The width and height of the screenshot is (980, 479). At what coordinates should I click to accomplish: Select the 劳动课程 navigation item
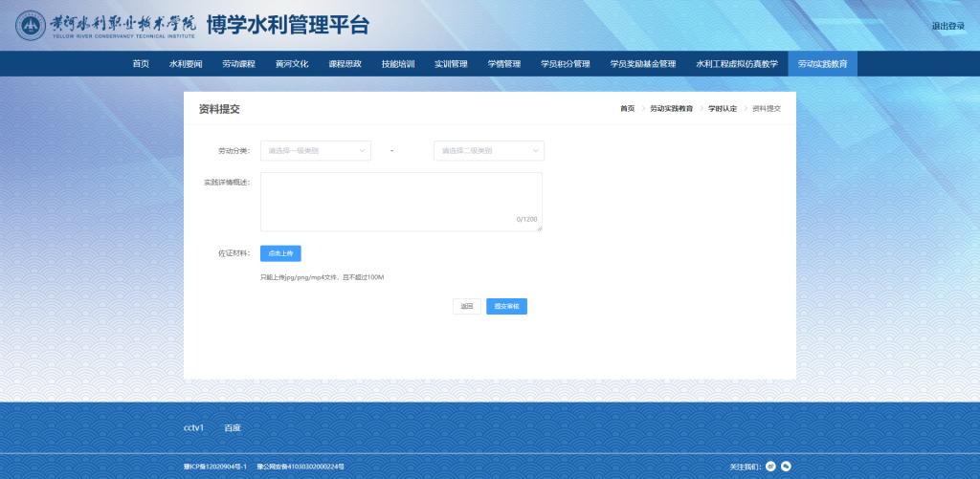click(x=238, y=64)
